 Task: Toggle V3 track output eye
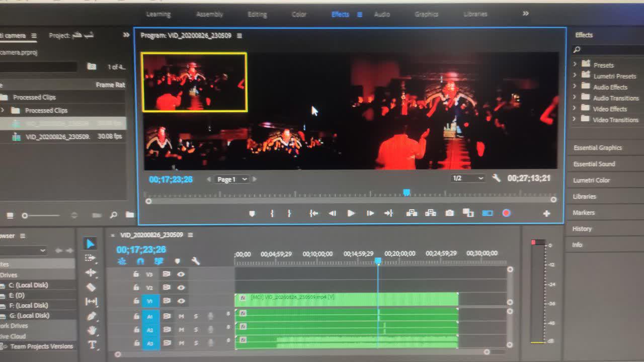point(181,274)
